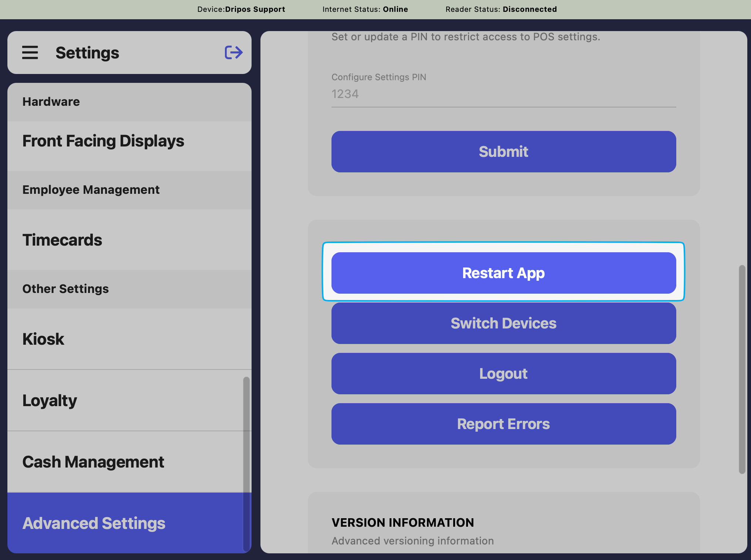Go to Loyalty settings
Screen dimensions: 751x560
pos(50,401)
